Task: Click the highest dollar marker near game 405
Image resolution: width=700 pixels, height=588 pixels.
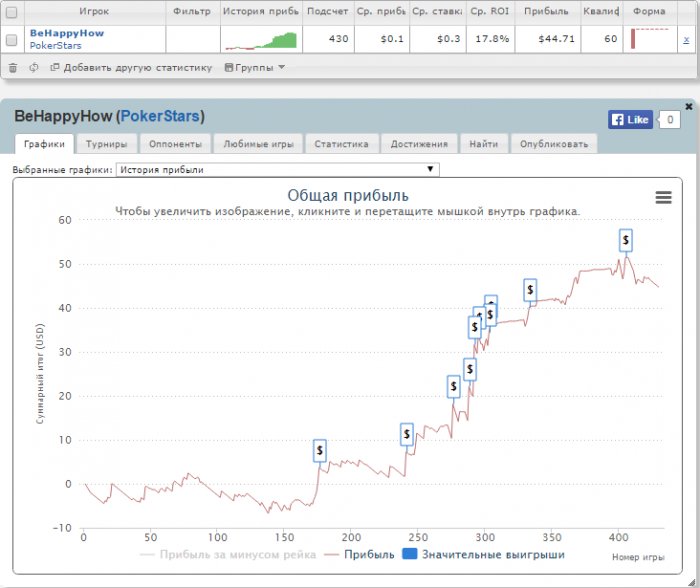Action: (626, 240)
